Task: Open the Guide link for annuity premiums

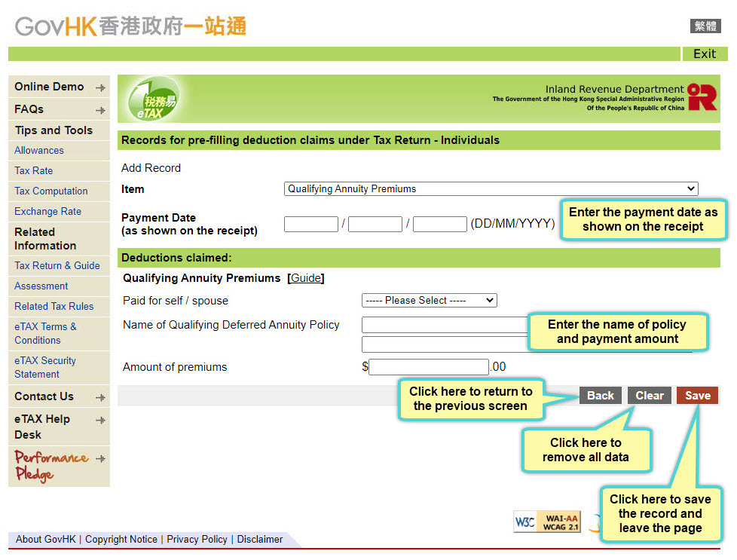Action: (306, 278)
